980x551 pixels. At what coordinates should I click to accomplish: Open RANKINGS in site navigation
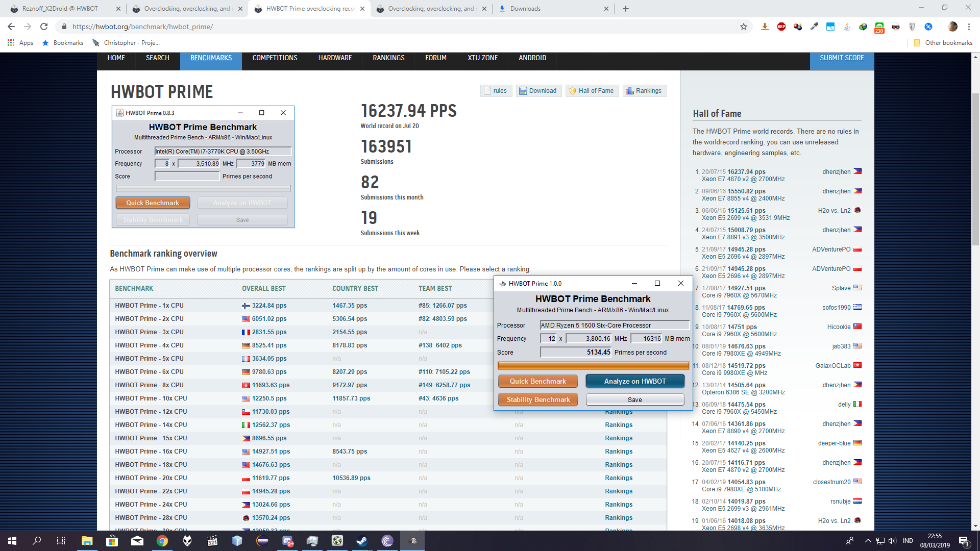(388, 58)
